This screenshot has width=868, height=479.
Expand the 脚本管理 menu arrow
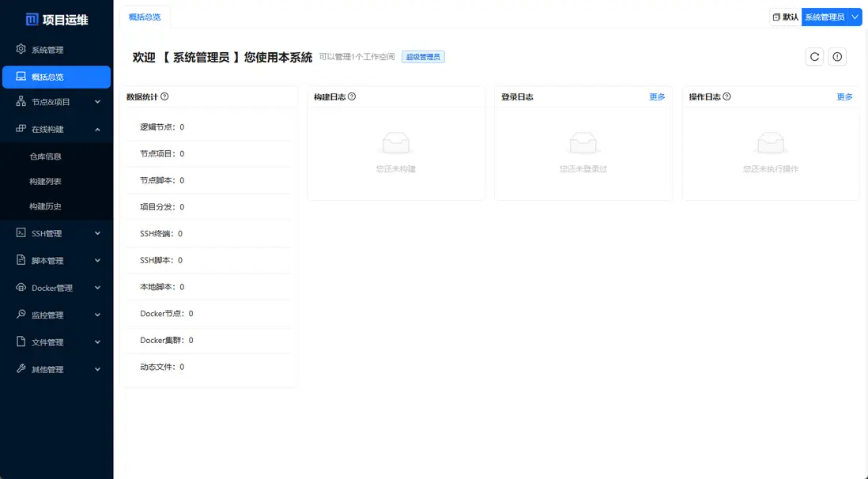click(97, 260)
